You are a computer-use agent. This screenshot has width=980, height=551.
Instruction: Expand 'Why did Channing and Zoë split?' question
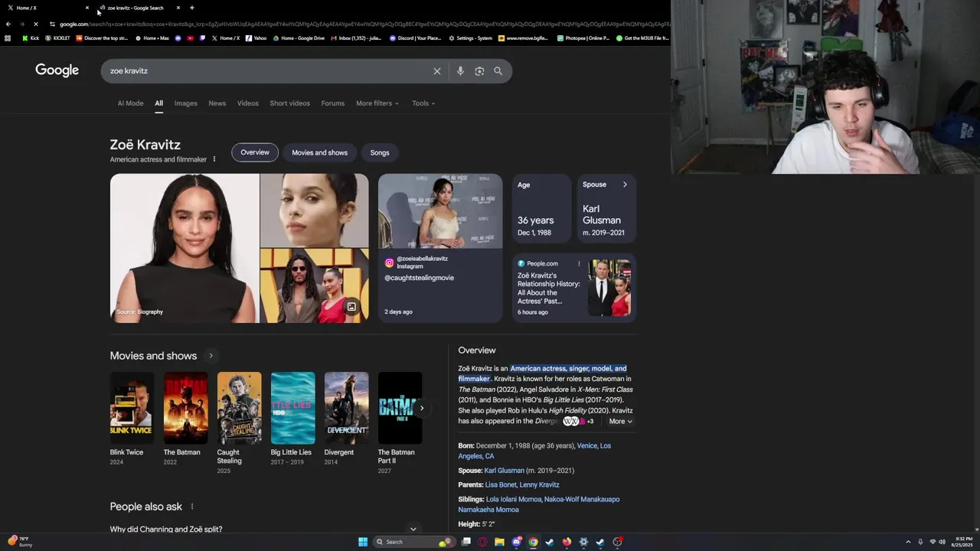tap(264, 529)
